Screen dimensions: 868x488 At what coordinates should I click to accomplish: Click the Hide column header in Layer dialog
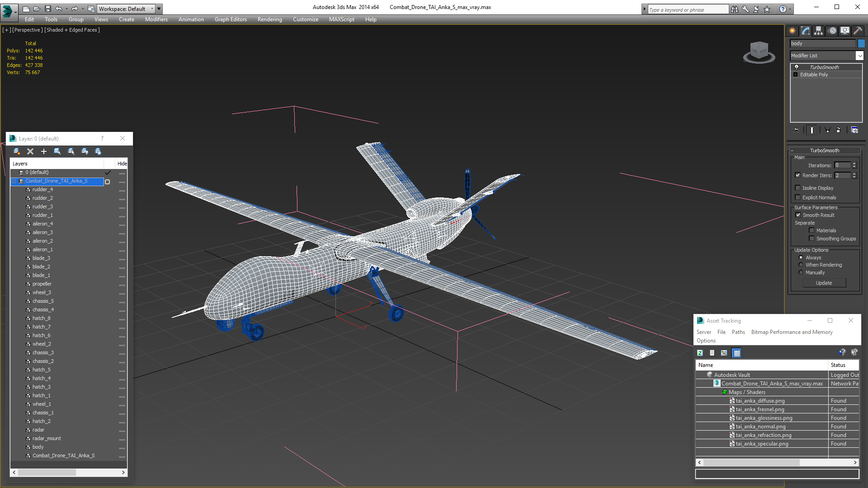[122, 164]
